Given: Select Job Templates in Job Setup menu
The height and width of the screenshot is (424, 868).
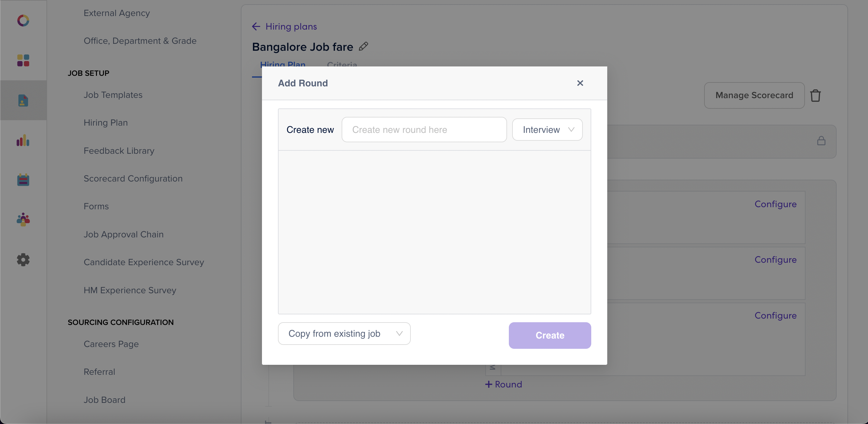Looking at the screenshot, I should [x=113, y=95].
